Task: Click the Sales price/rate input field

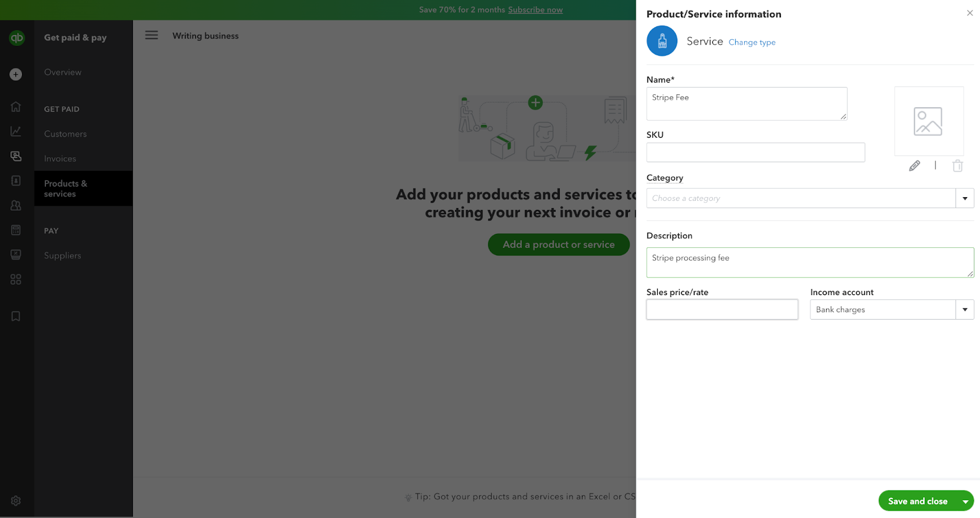Action: pos(722,310)
